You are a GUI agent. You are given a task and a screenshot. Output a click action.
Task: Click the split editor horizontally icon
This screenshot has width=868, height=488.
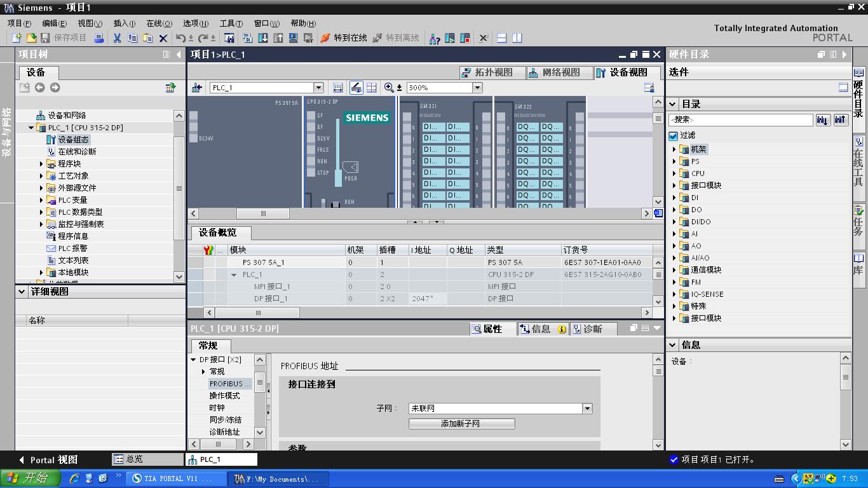point(501,38)
